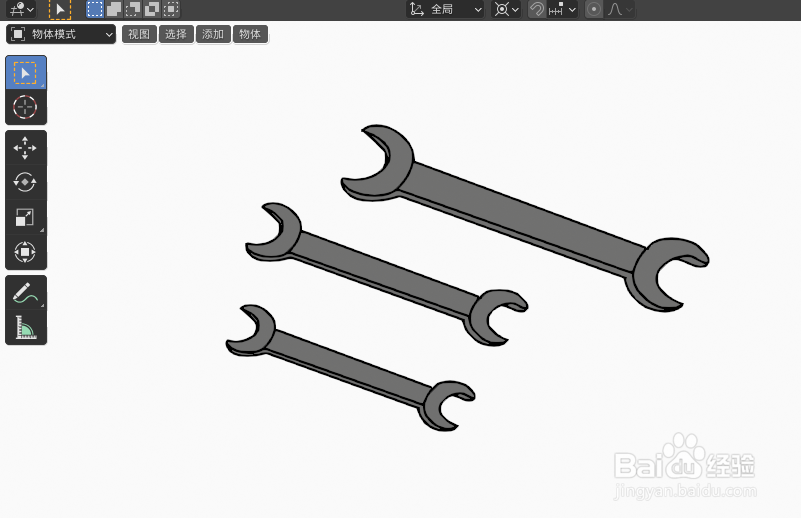Toggle the snap magnet button
The width and height of the screenshot is (801, 518).
[536, 9]
